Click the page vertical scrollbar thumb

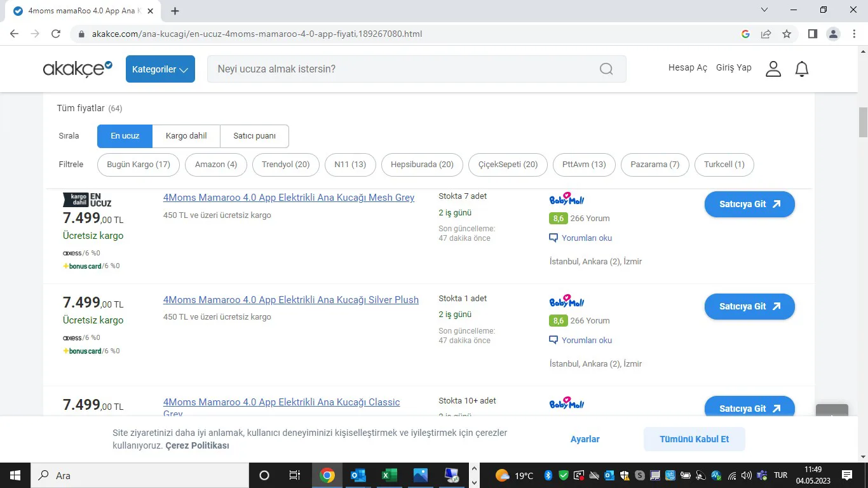point(863,123)
